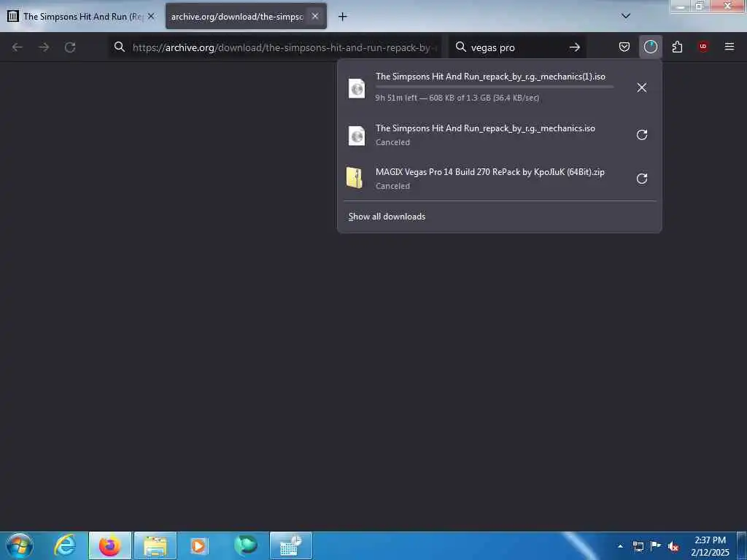Click the network status tray icon
Image resolution: width=747 pixels, height=560 pixels.
coord(638,546)
